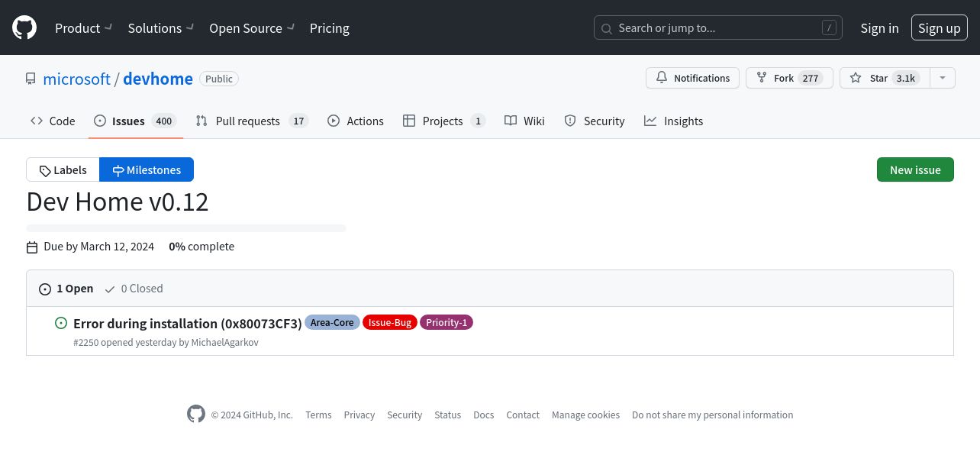This screenshot has height=455, width=980.
Task: Focus the Search or jump to field
Action: [x=718, y=28]
